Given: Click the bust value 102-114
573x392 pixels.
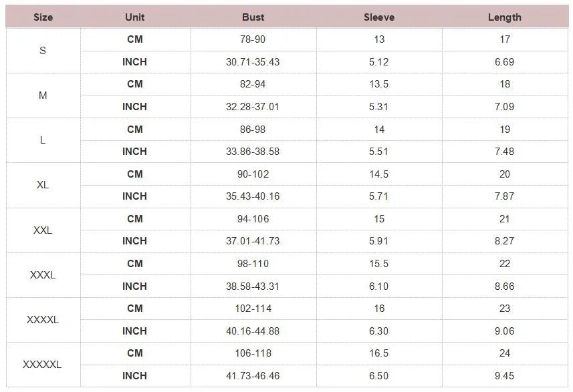Looking at the screenshot, I should tap(253, 309).
